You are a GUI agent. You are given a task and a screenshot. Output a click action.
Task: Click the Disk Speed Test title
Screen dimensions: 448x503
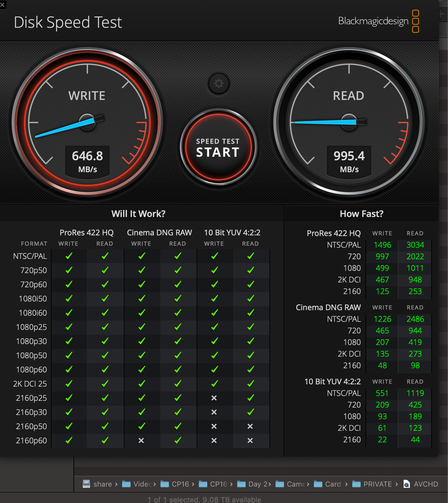(68, 22)
